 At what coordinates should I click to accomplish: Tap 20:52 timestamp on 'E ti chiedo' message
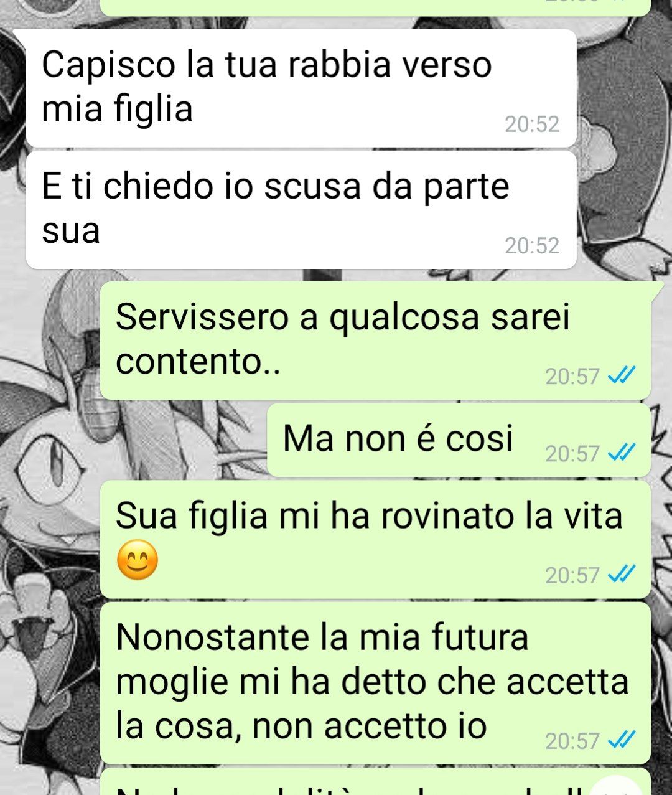(532, 246)
